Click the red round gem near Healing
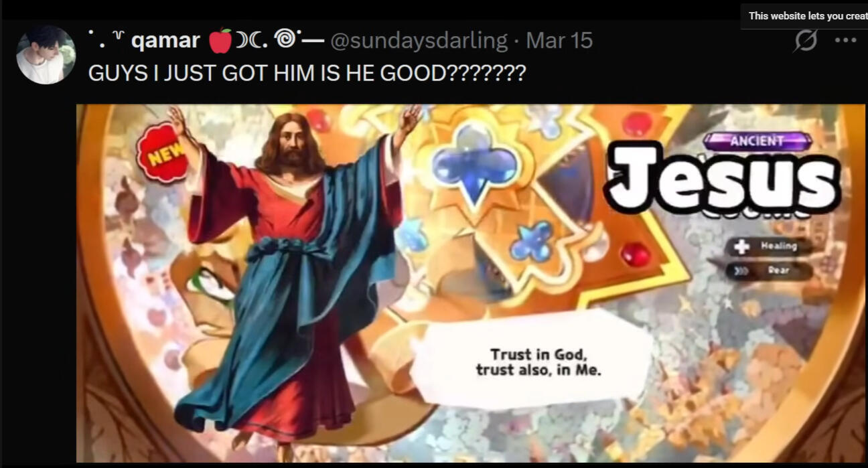This screenshot has width=868, height=468. click(635, 255)
